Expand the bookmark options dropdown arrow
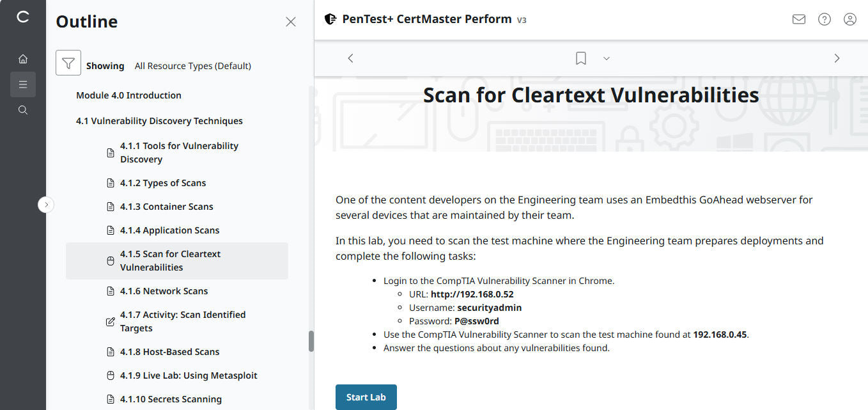 coord(607,58)
